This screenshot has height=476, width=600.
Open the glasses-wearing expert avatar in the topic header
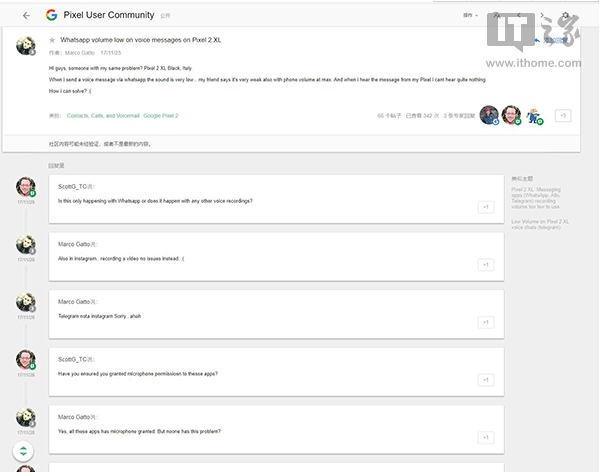(x=512, y=115)
